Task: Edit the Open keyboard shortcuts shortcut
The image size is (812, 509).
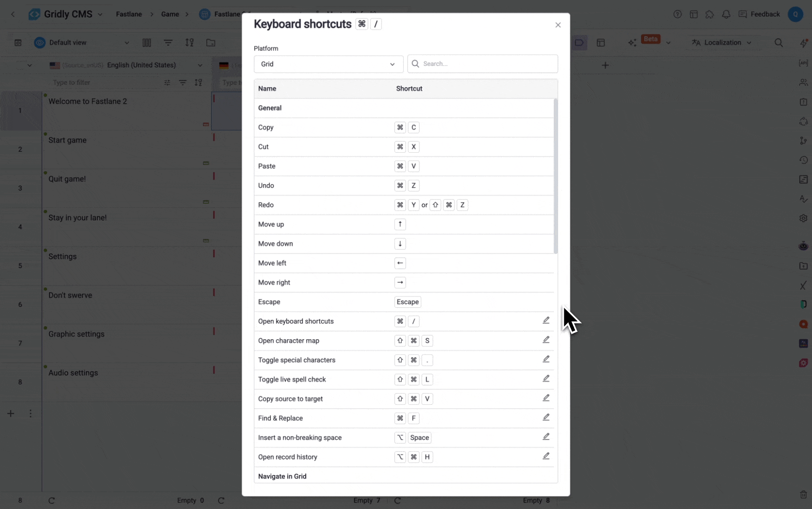Action: pos(546,320)
